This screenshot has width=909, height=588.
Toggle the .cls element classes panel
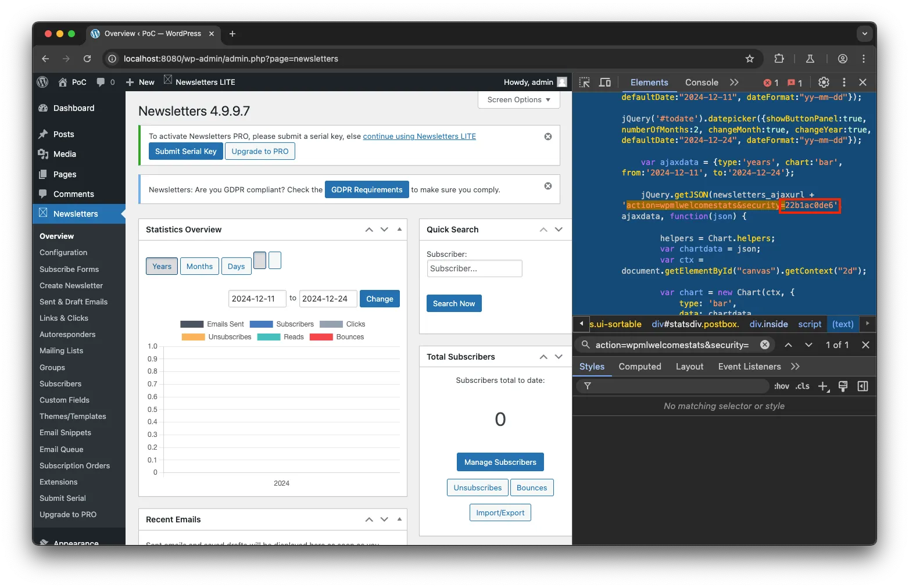(803, 386)
